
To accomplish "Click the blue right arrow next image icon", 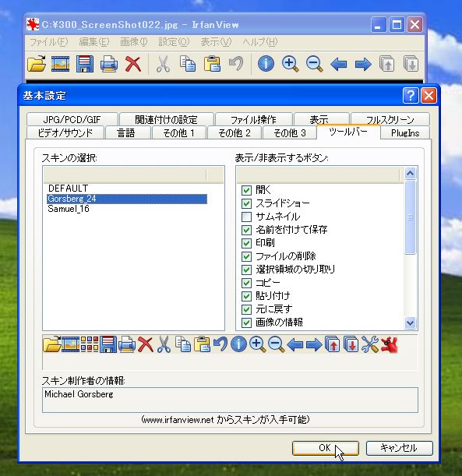I will [x=363, y=64].
